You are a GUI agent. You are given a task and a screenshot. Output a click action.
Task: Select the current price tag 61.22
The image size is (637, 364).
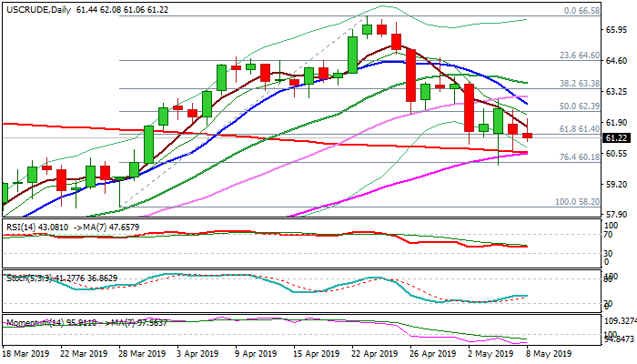619,138
